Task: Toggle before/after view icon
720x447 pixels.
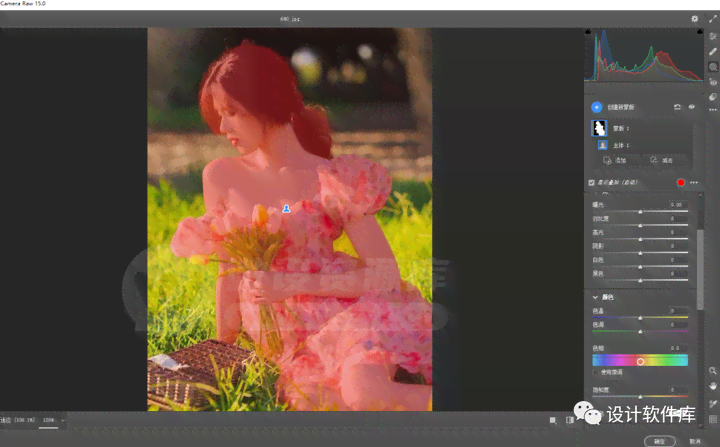Action: click(569, 420)
